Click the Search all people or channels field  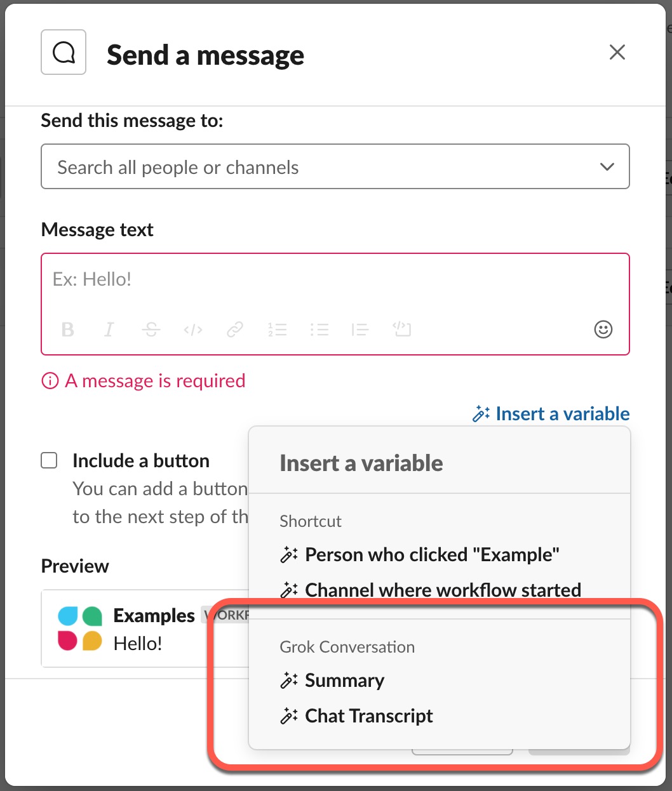(x=335, y=167)
